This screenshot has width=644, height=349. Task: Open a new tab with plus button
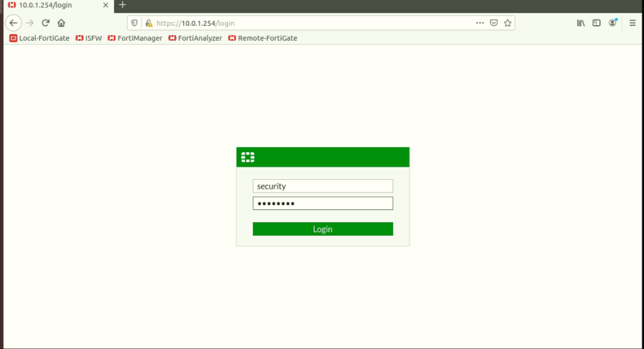(123, 5)
